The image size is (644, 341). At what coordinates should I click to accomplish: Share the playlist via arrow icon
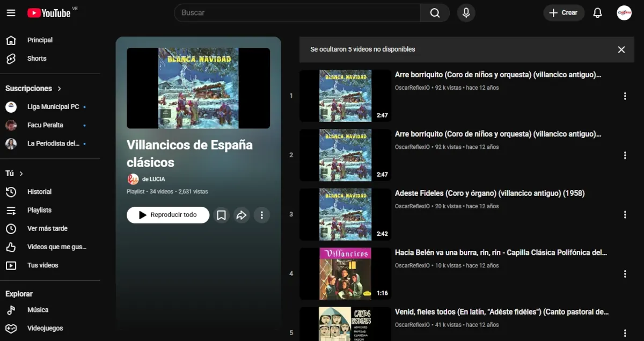(x=241, y=215)
